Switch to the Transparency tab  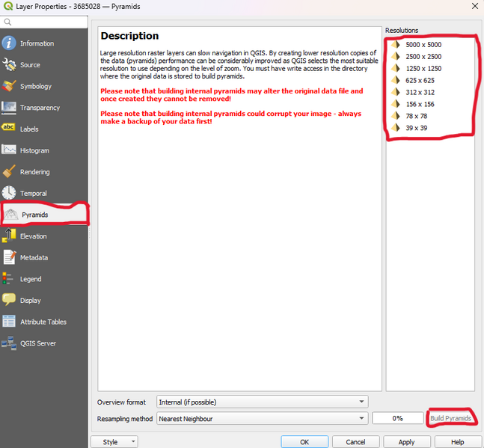point(44,108)
